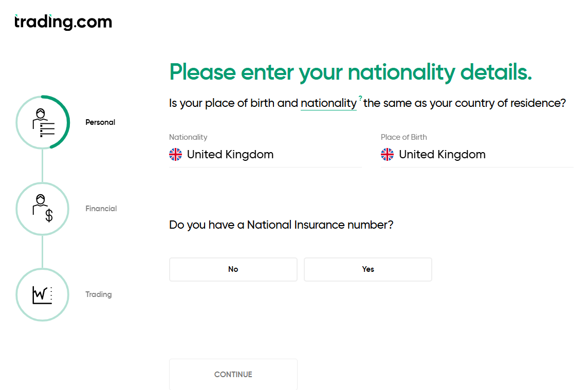
Task: Click the UK flag beside Place of Birth
Action: pos(388,155)
